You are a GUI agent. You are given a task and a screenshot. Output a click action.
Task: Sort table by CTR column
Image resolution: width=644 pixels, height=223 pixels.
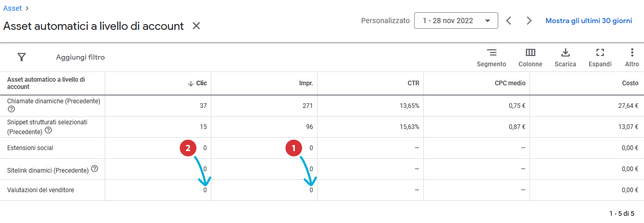click(413, 83)
